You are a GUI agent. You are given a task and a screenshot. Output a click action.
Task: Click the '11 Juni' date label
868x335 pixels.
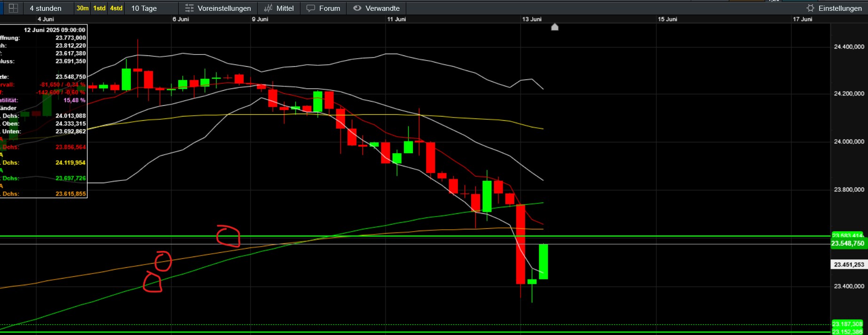(396, 19)
